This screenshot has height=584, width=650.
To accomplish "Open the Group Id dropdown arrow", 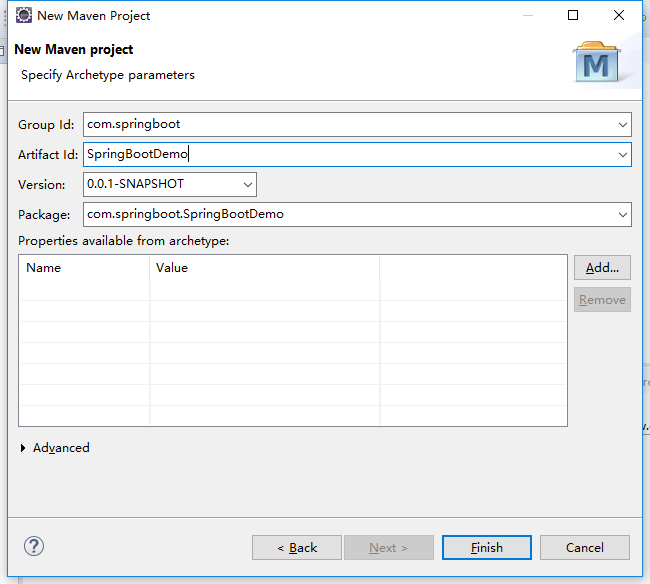I will point(622,124).
